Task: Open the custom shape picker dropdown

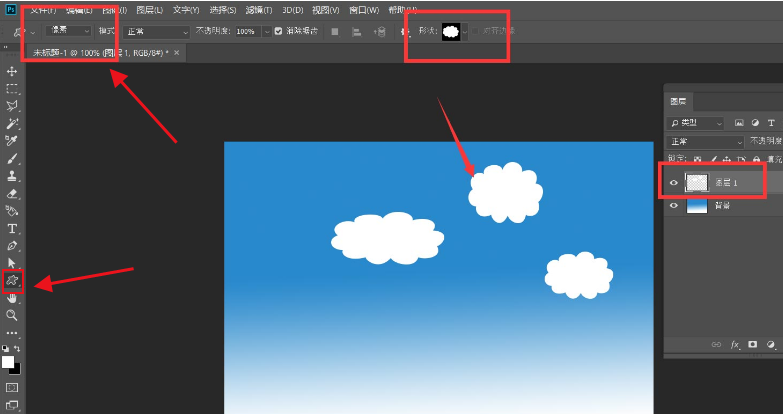Action: tap(464, 32)
